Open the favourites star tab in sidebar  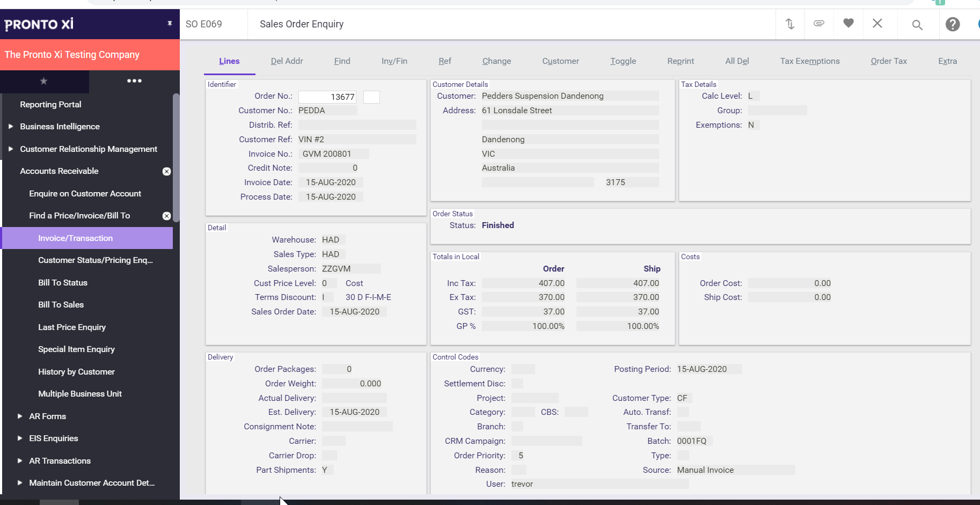click(44, 81)
